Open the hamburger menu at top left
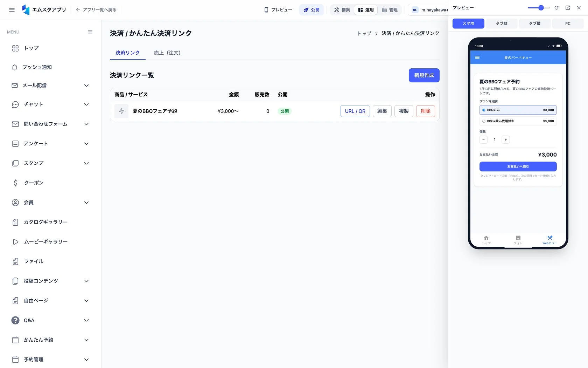This screenshot has width=588, height=368. 12,10
